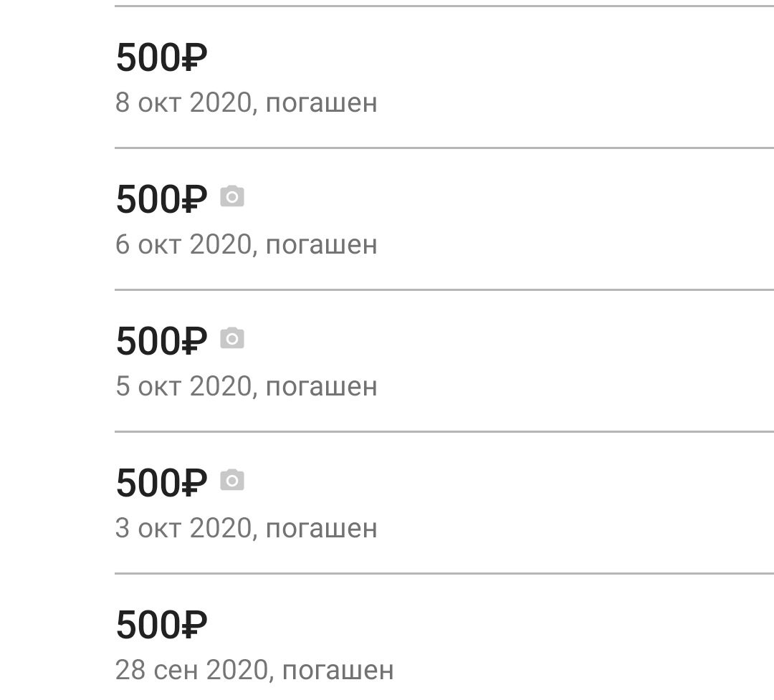This screenshot has width=774, height=700.
Task: Tap 'погашен' status of 28 сен entry
Action: (x=338, y=671)
